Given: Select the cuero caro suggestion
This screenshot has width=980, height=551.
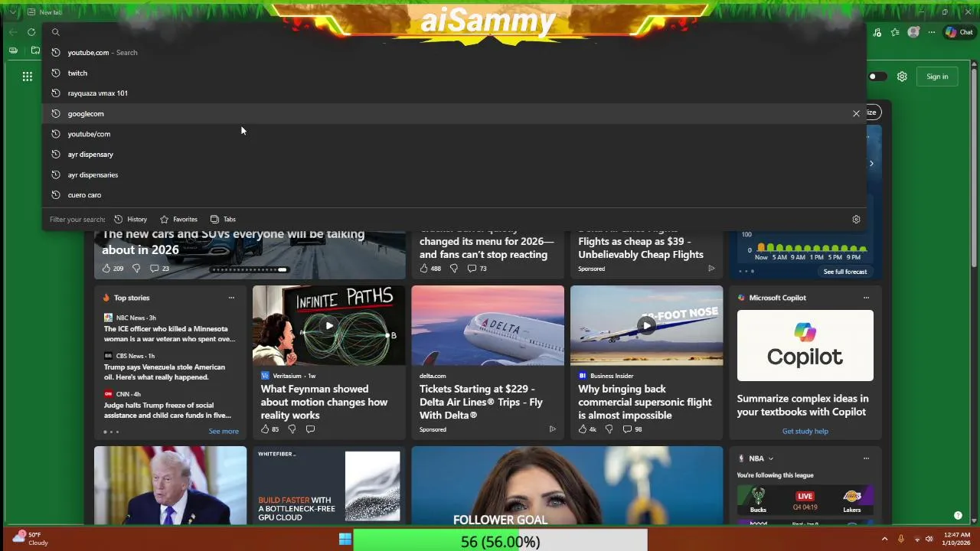Looking at the screenshot, I should 454,195.
